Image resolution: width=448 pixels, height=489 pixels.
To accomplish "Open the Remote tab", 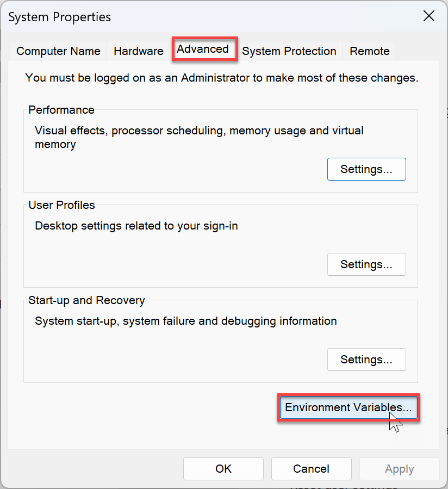I will coord(369,51).
